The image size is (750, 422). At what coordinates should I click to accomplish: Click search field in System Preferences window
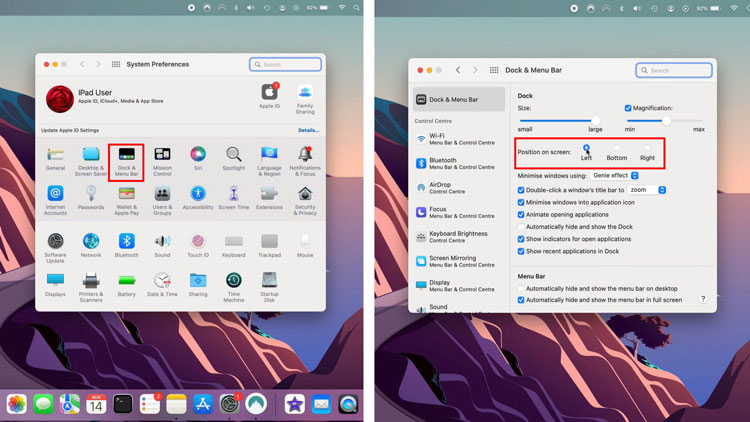click(285, 64)
